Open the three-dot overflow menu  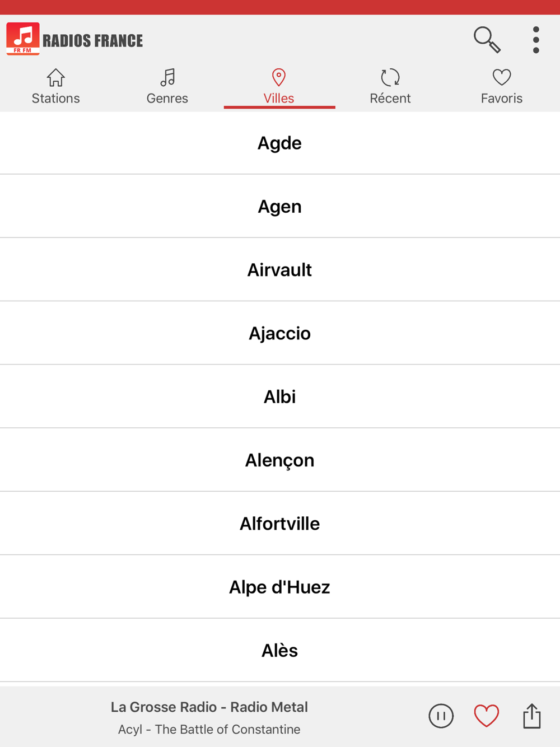[536, 40]
